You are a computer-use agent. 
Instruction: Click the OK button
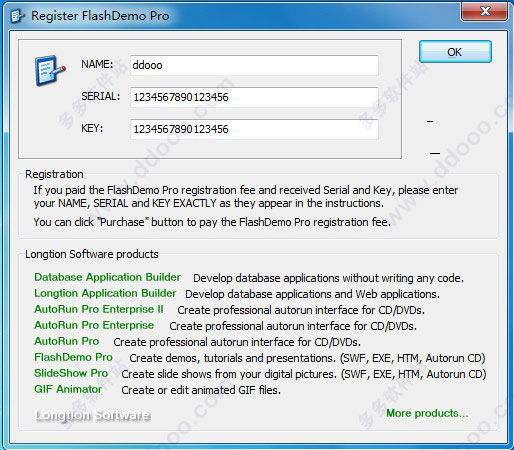point(455,52)
